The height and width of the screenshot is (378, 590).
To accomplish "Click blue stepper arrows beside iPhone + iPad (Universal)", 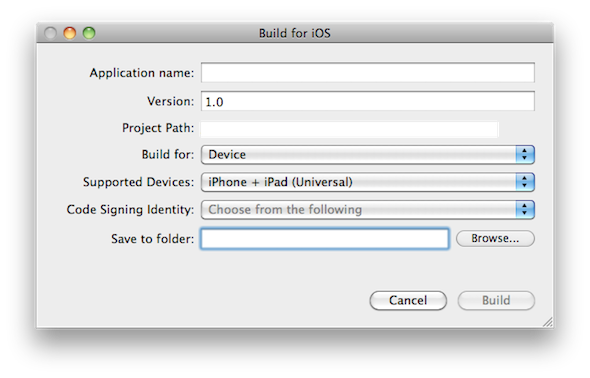I will pos(525,182).
